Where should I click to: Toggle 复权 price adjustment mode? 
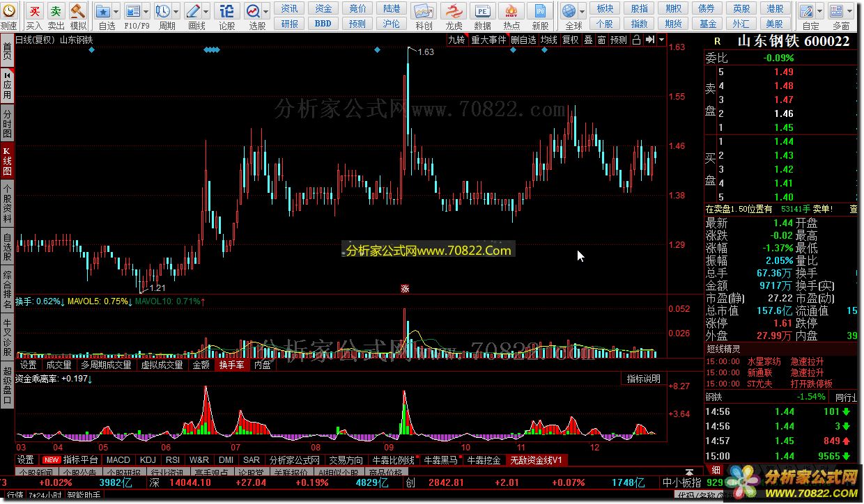coord(571,40)
